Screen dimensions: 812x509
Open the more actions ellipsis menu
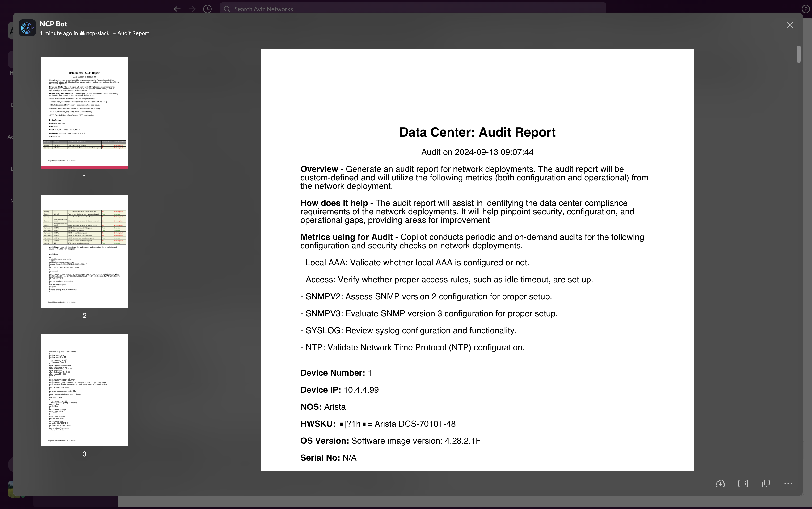point(788,484)
